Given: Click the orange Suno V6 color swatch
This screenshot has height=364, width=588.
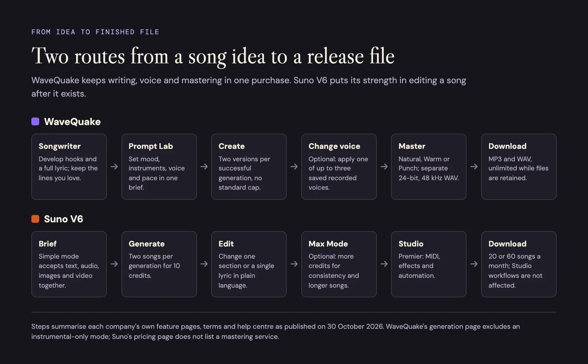Looking at the screenshot, I should (x=35, y=219).
